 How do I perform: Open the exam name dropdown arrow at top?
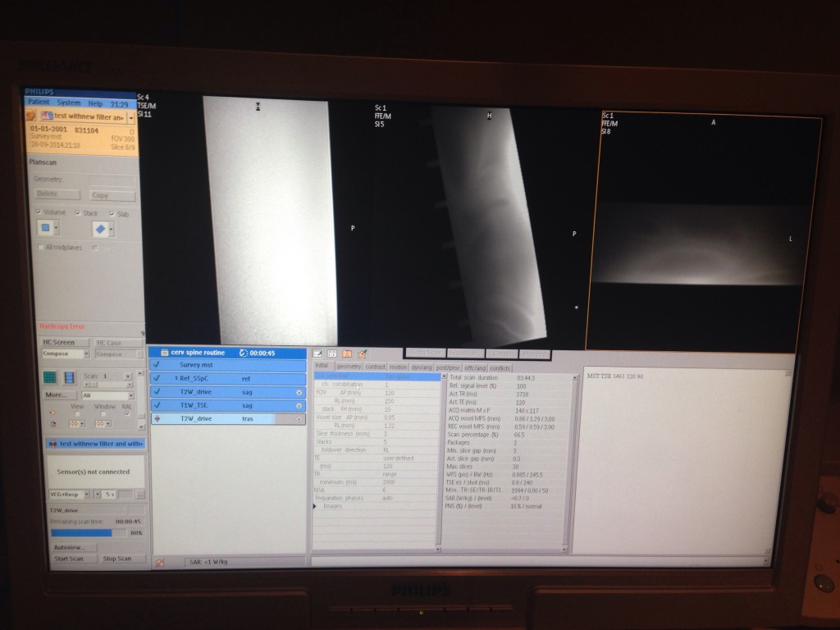131,116
